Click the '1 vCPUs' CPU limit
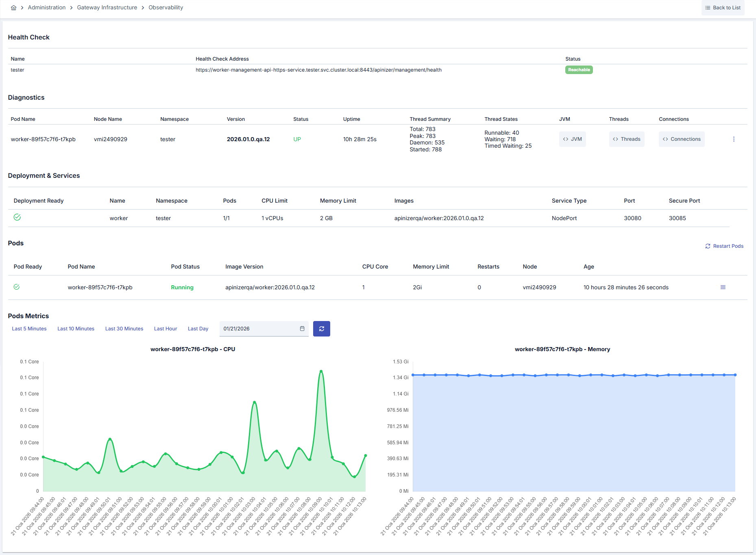 272,218
